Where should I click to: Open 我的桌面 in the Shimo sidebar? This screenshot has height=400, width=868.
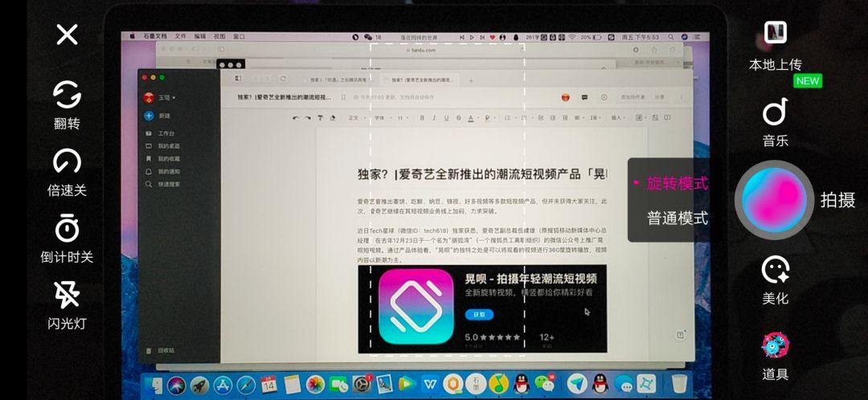[162, 146]
